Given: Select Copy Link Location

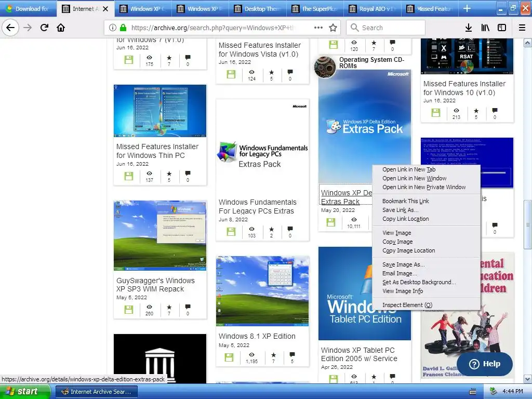Looking at the screenshot, I should click(x=426, y=219).
